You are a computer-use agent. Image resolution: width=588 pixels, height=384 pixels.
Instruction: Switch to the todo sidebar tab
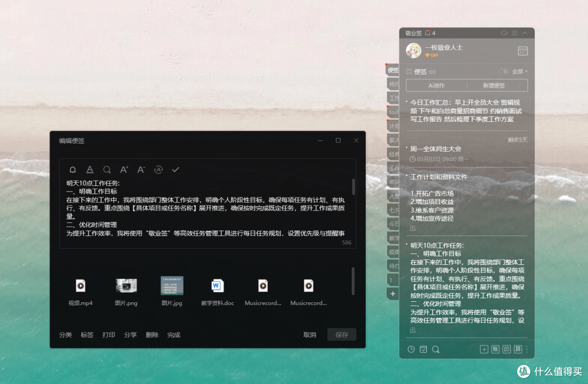(393, 112)
